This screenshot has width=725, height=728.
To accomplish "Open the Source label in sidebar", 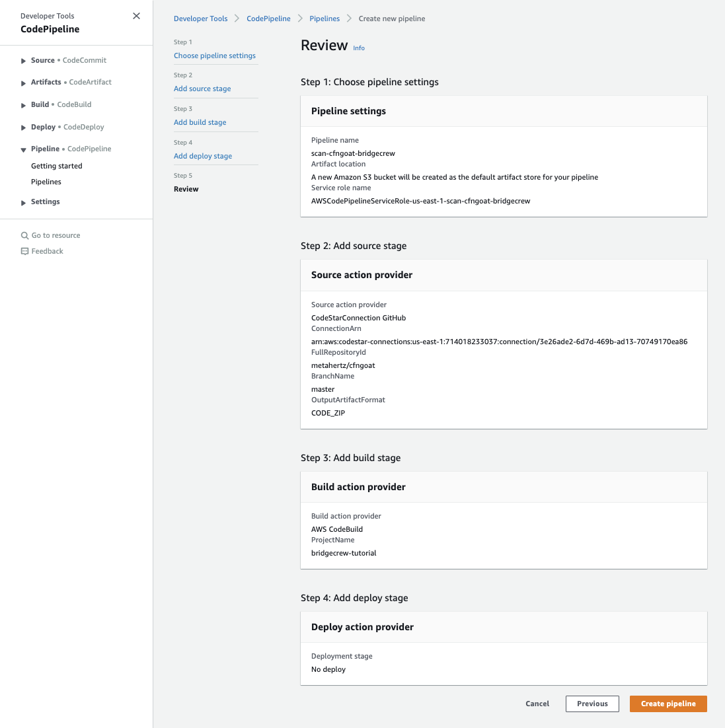I will (43, 60).
